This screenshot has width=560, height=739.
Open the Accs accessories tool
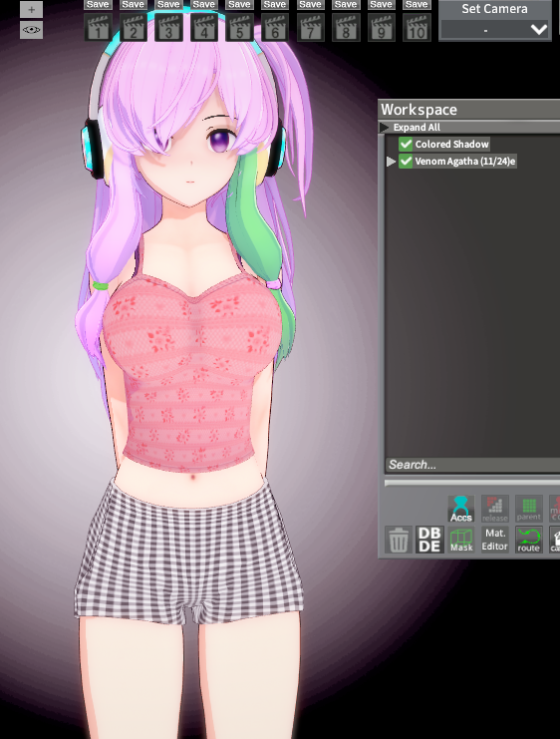pyautogui.click(x=461, y=509)
